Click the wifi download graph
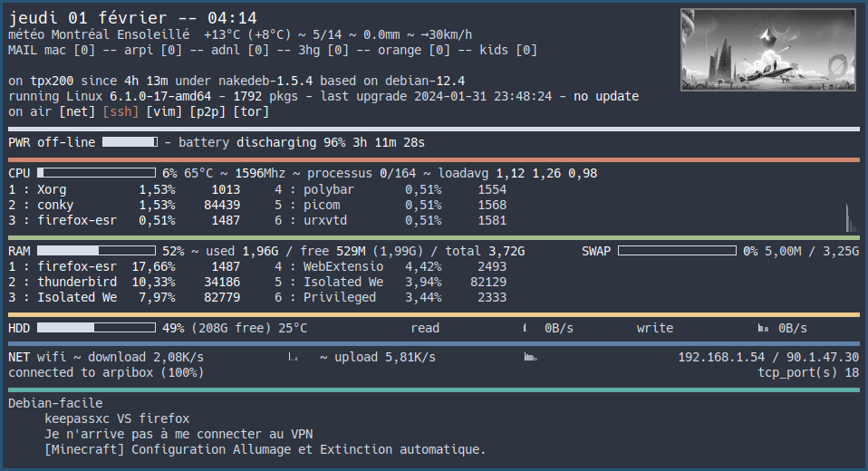 (292, 358)
